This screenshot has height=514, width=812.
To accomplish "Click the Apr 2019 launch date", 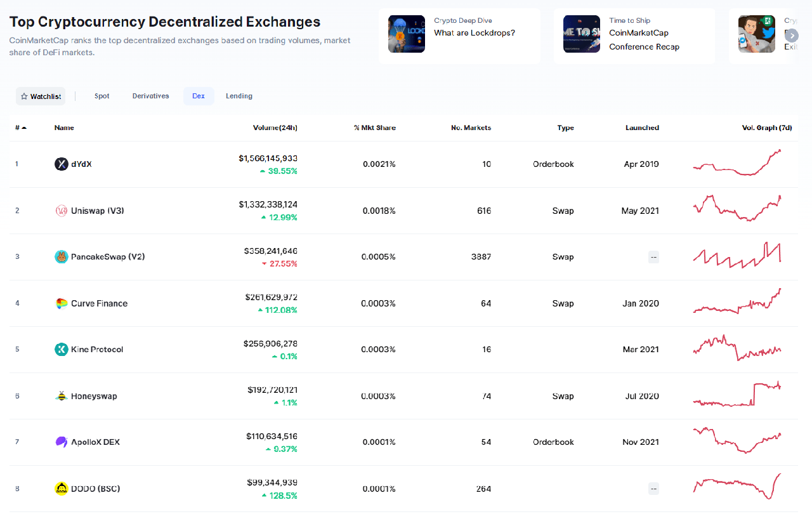I will click(641, 164).
